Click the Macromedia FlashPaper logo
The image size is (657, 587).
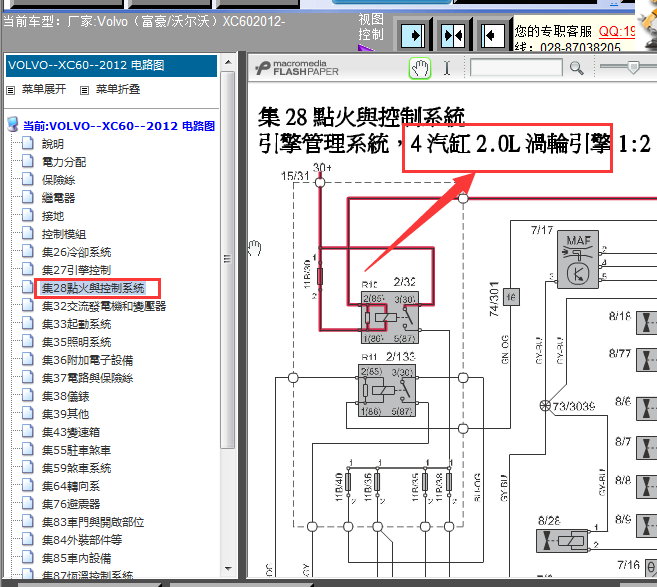click(x=297, y=68)
